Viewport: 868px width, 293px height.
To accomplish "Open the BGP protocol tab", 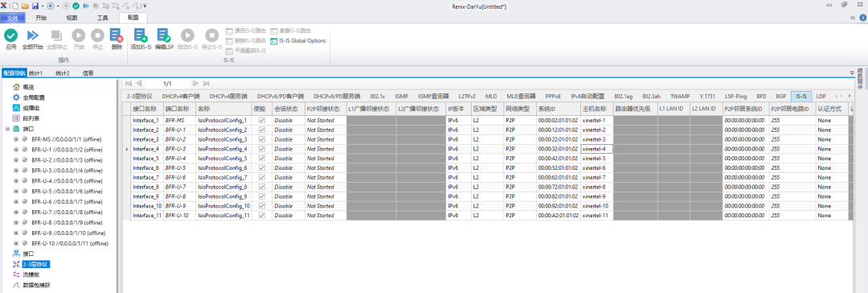I will [781, 96].
